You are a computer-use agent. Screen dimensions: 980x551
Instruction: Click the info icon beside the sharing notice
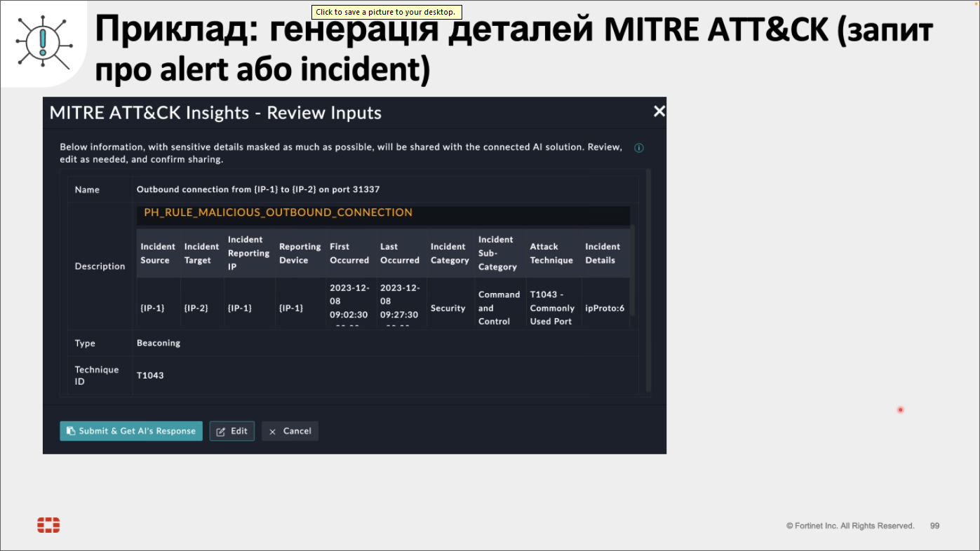(638, 148)
